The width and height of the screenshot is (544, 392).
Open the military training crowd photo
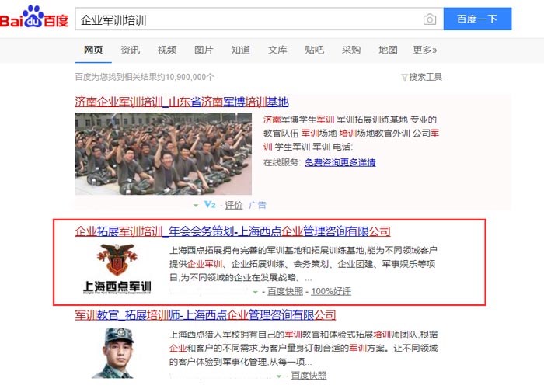pos(163,154)
